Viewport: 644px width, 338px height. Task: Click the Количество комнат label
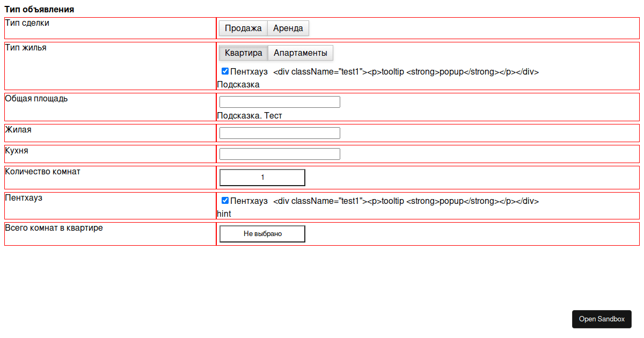click(42, 172)
